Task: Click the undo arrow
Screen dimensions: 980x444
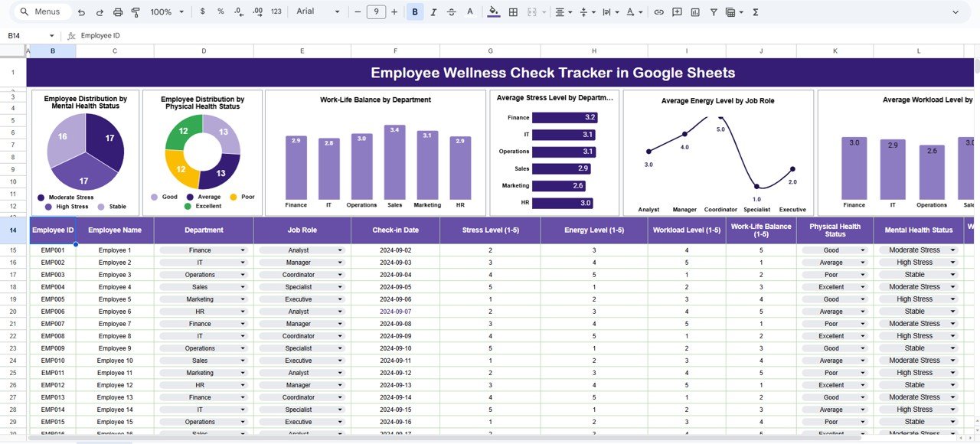Action: tap(81, 11)
